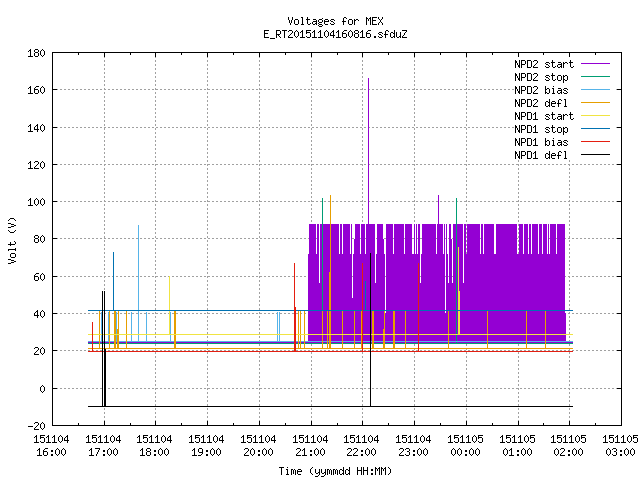Select the 120 tick on the voltage axis
The width and height of the screenshot is (640, 480).
pyautogui.click(x=36, y=165)
